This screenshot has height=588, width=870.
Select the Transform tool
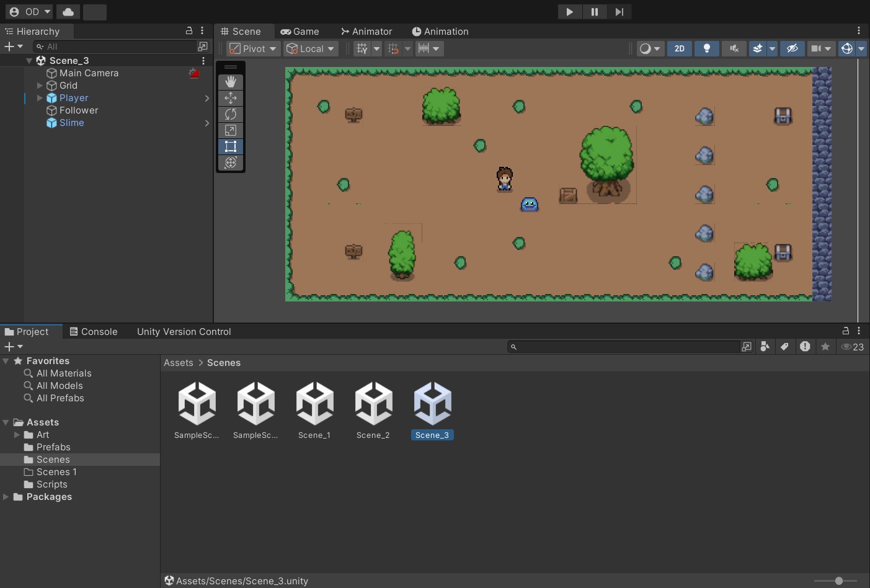point(231,163)
